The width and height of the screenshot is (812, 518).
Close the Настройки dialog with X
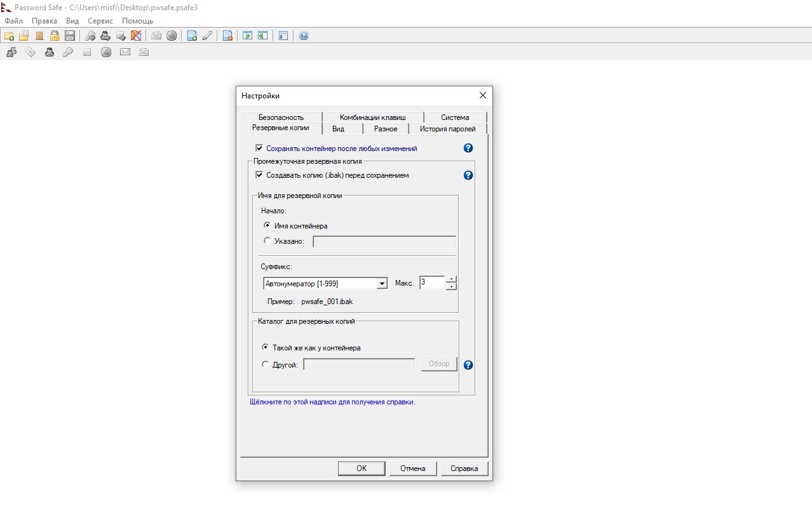pyautogui.click(x=482, y=95)
